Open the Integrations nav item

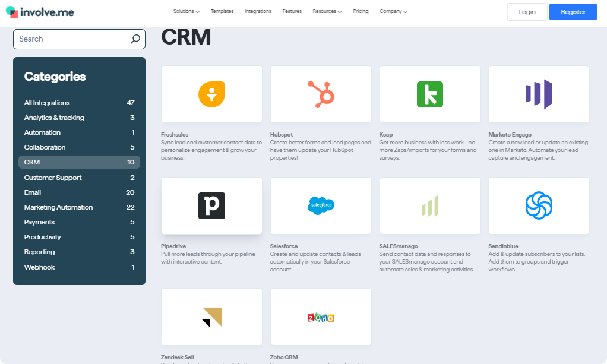[258, 11]
